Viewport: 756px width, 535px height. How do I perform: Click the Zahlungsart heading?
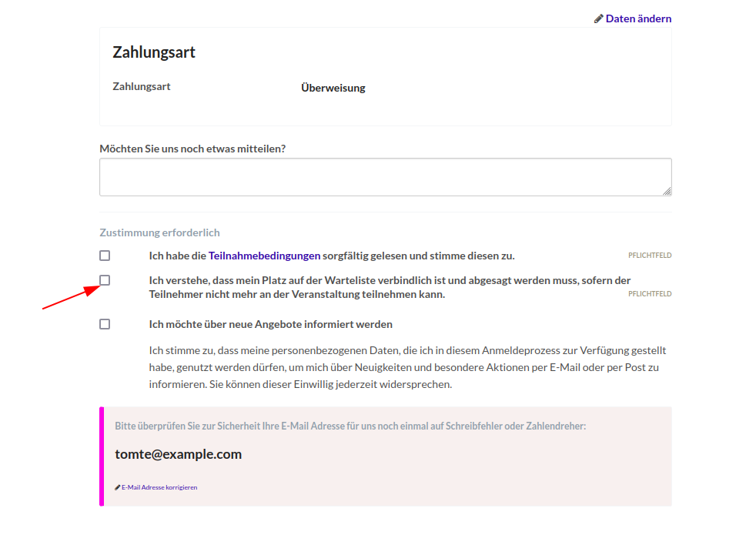tap(154, 52)
